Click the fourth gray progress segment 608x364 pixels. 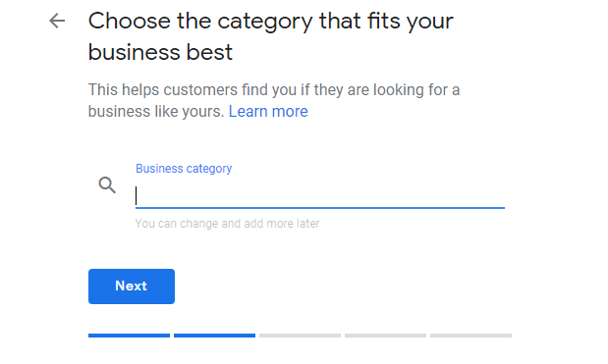point(385,336)
